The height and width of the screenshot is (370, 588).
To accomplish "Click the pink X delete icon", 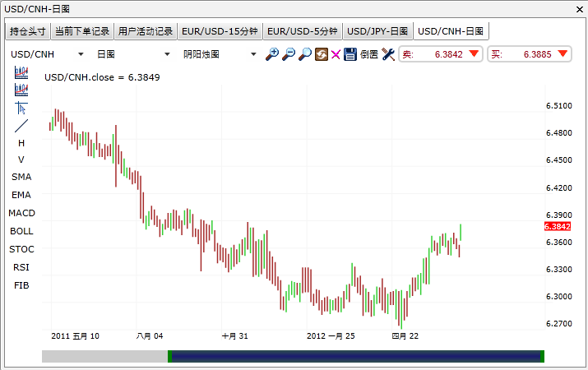I will point(336,54).
